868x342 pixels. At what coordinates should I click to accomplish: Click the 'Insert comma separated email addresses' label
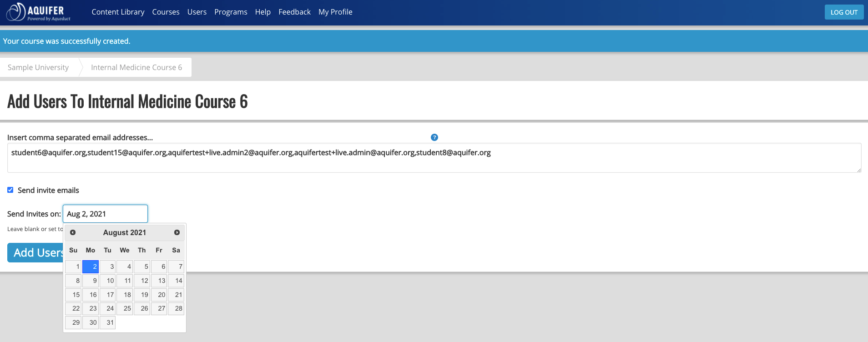[x=80, y=137]
